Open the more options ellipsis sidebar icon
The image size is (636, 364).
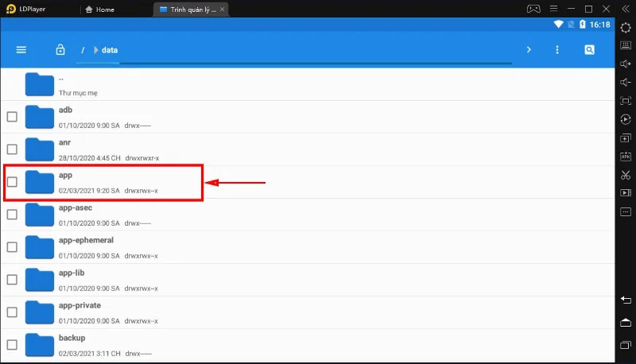(x=626, y=211)
